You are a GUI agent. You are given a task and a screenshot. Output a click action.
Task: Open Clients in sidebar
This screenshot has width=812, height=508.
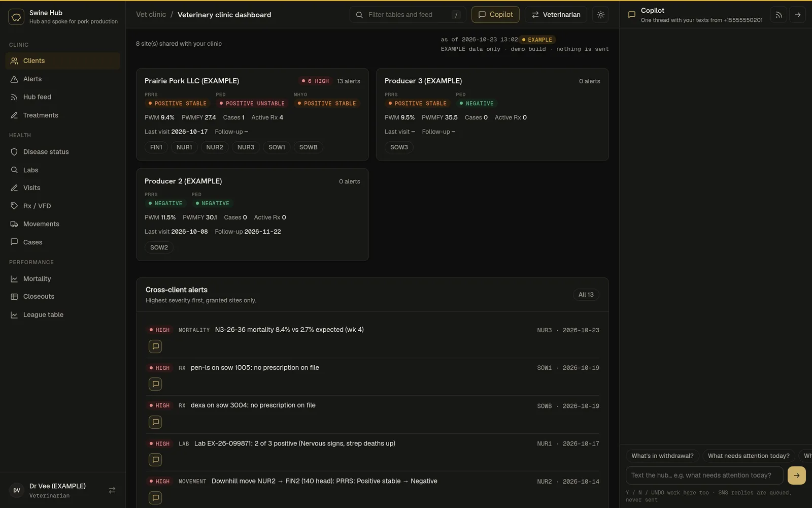click(63, 61)
